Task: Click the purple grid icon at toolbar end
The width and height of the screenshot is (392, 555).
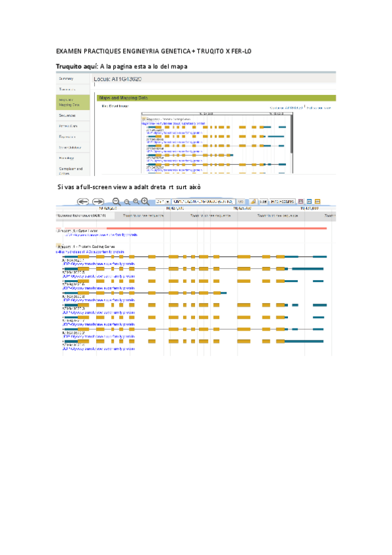Action: pyautogui.click(x=301, y=202)
